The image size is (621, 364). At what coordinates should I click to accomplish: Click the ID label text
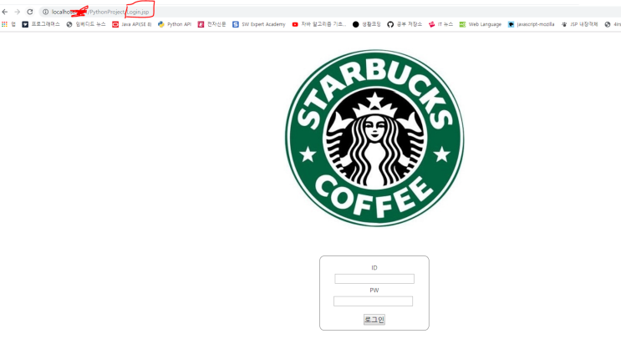coord(374,268)
